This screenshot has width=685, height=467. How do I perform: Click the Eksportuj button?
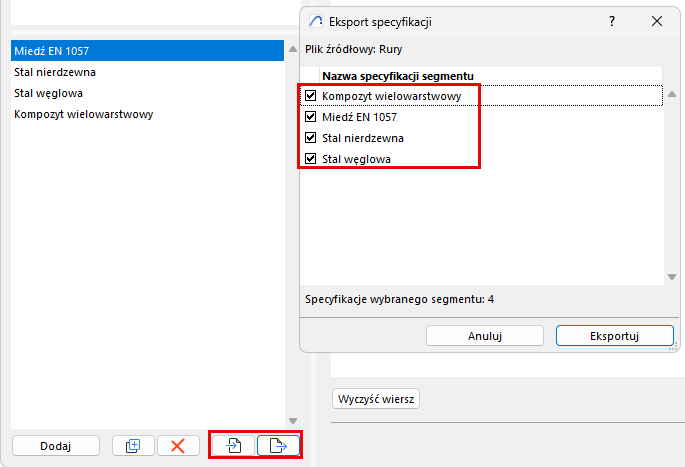(615, 336)
